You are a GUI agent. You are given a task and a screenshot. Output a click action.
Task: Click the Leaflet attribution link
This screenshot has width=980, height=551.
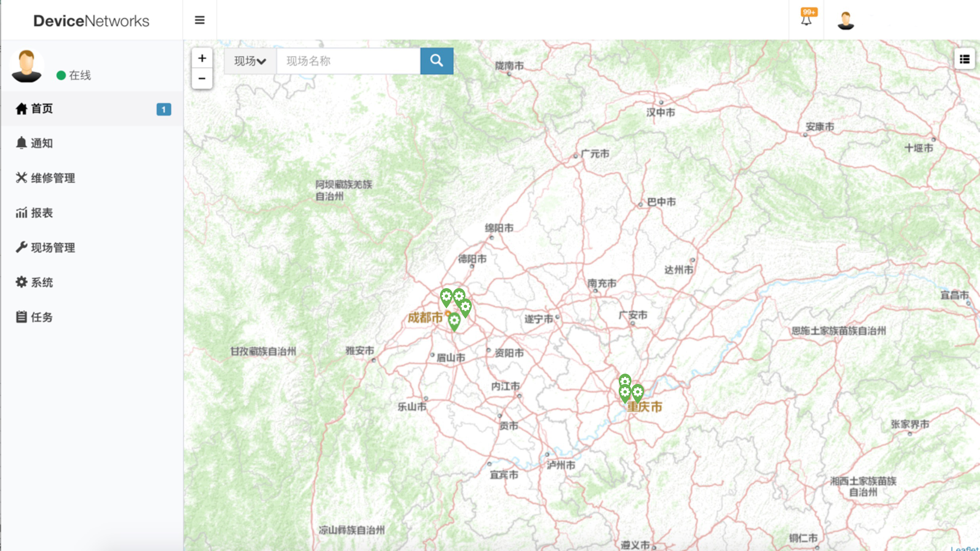point(965,548)
